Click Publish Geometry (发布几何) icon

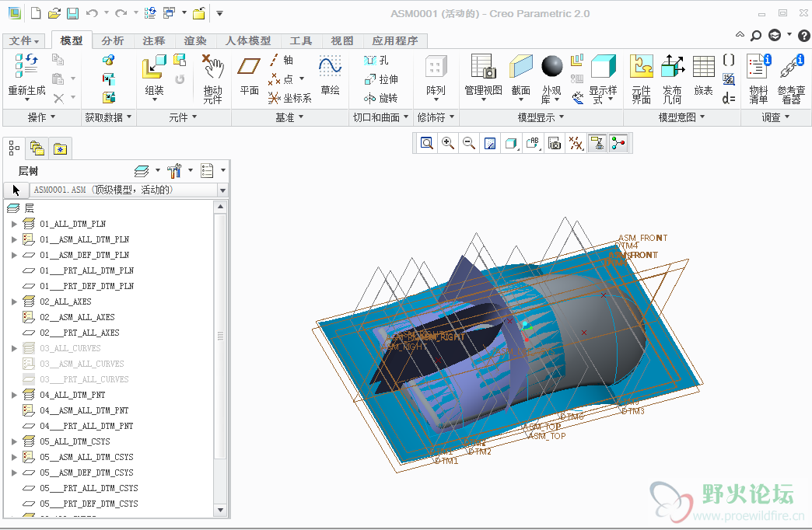673,67
